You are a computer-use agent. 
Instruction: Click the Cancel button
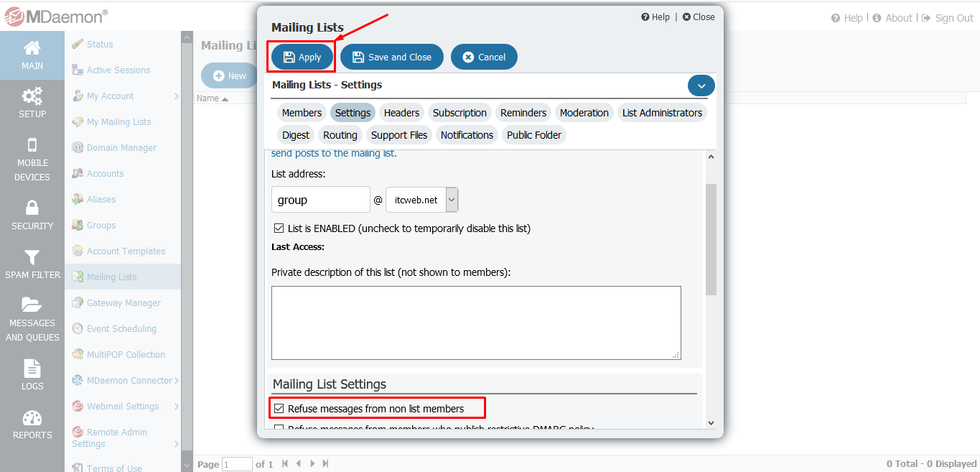click(484, 57)
